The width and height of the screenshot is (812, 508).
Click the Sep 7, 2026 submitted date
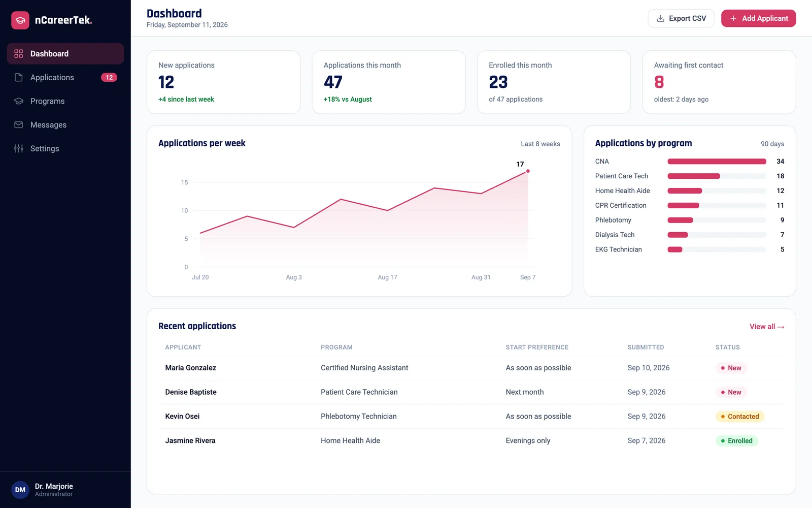(x=647, y=441)
